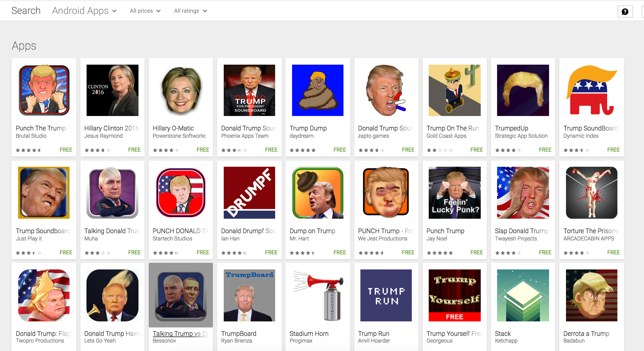Open Stack by Ketchapp icon
The image size is (644, 351).
click(523, 295)
